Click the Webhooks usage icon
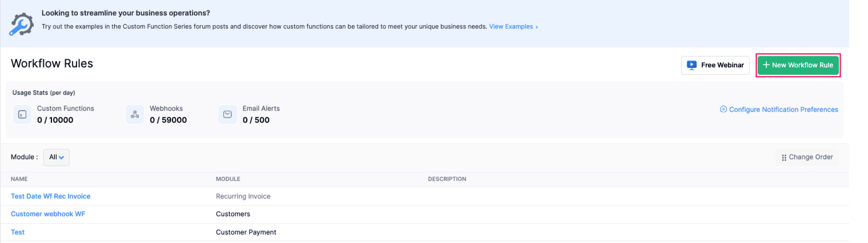This screenshot has width=868, height=243. coord(135,115)
